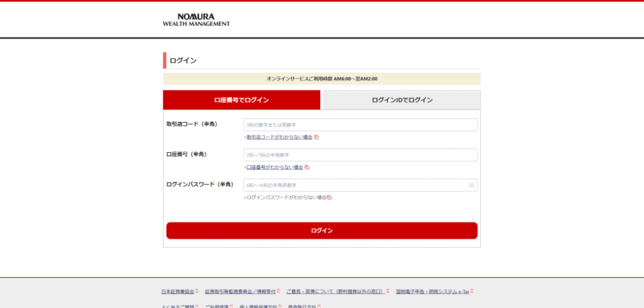Toggle password visibility eye icon
Viewport: 644px width, 308px height.
click(x=471, y=185)
